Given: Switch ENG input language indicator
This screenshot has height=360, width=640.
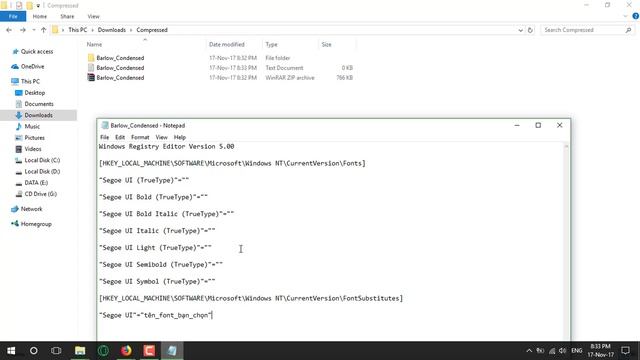Looking at the screenshot, I should [x=576, y=351].
